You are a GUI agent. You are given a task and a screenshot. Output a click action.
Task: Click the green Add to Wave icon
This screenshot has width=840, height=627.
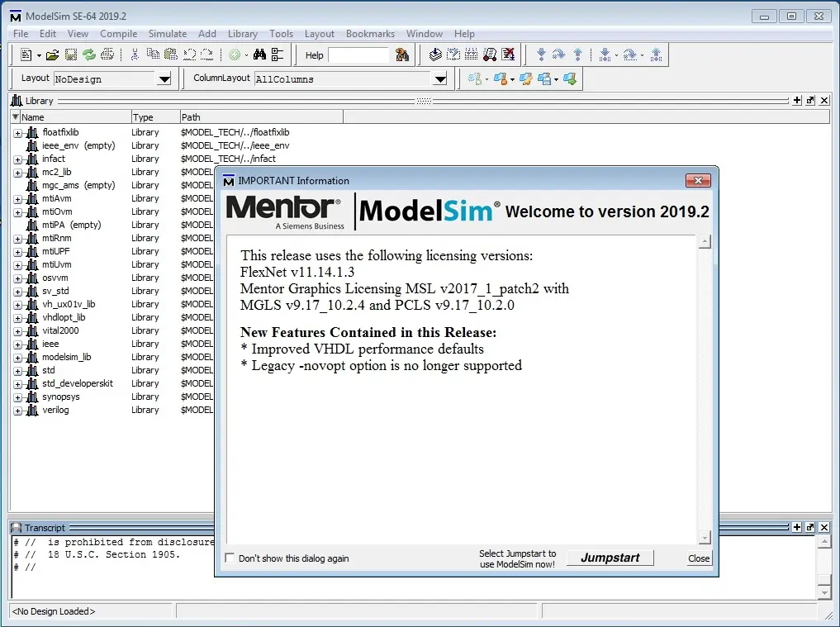[235, 55]
